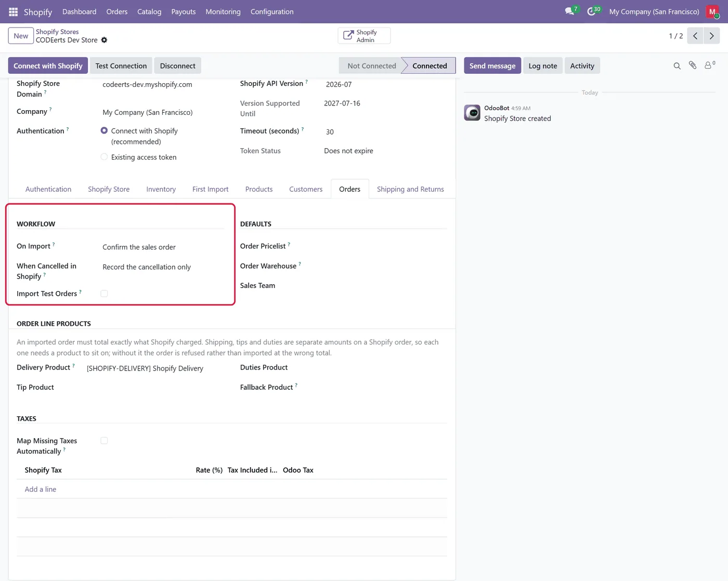Go to the previous record arrow

pyautogui.click(x=695, y=36)
